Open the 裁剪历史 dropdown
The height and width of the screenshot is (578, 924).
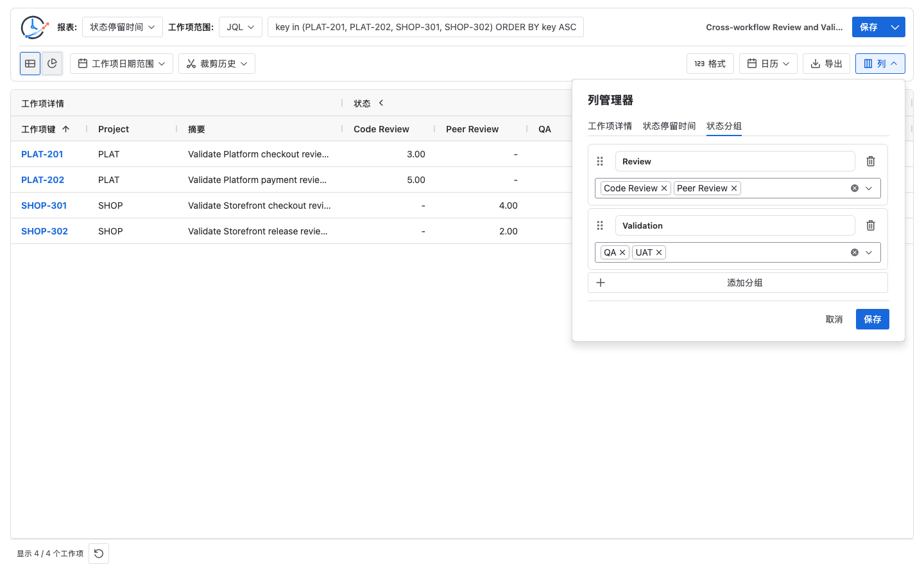(217, 64)
